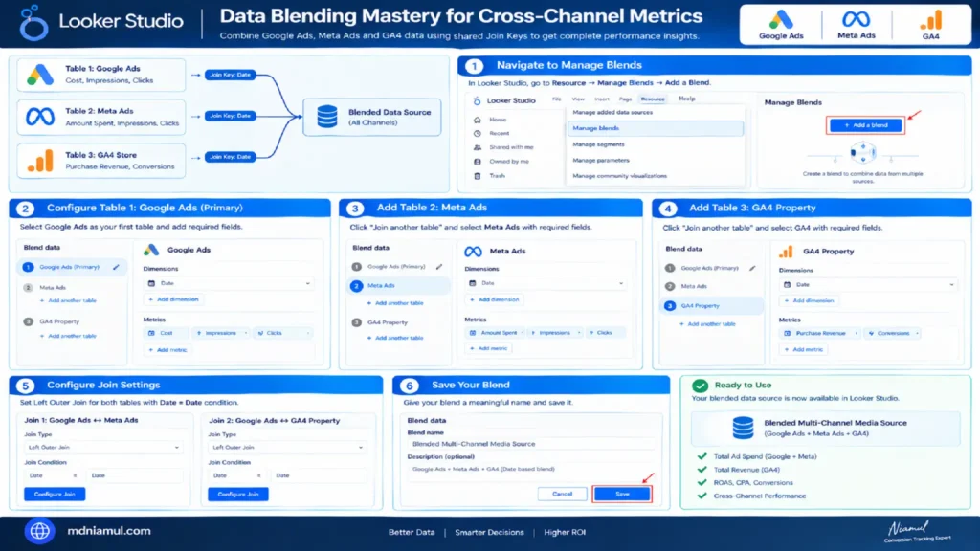Open Join Type dropdown for Join 2

coord(287,448)
